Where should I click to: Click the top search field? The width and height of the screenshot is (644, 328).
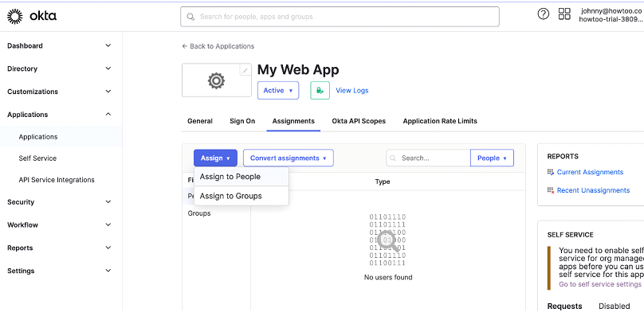coord(340,16)
